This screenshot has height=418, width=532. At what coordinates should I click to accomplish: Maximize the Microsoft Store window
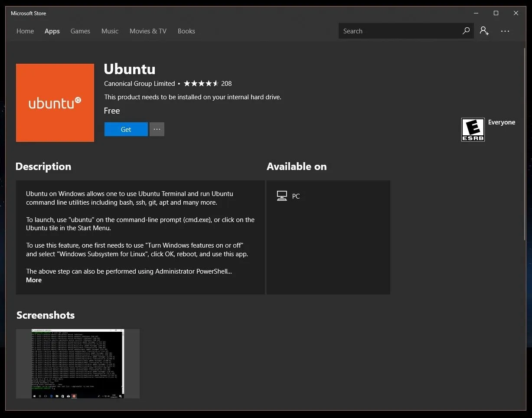496,13
